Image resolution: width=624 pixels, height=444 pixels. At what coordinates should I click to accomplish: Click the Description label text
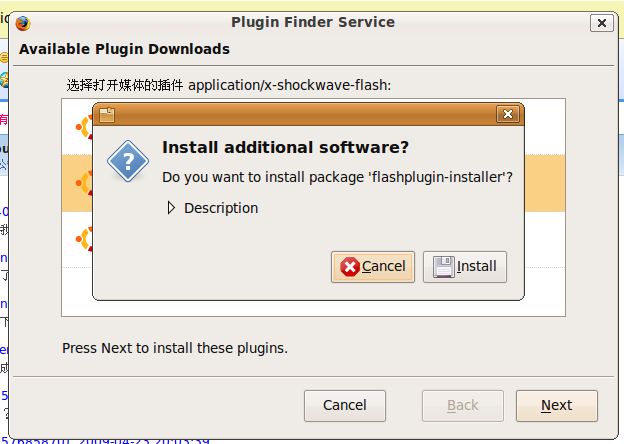(x=221, y=208)
